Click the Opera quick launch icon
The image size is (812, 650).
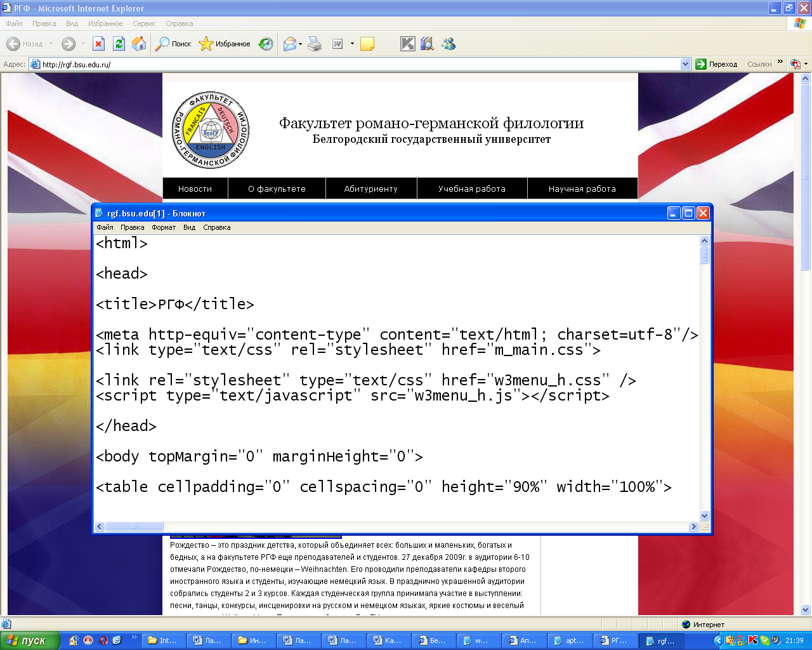click(103, 640)
